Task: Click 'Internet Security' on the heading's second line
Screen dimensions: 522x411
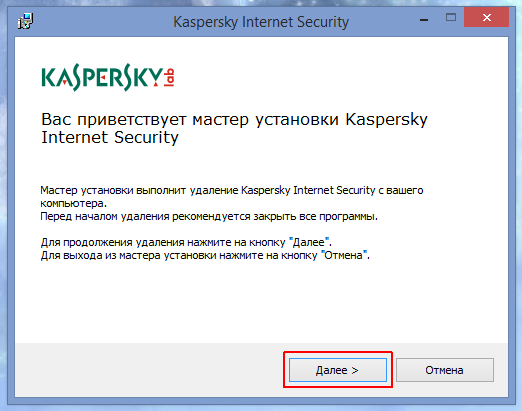Action: [x=110, y=137]
